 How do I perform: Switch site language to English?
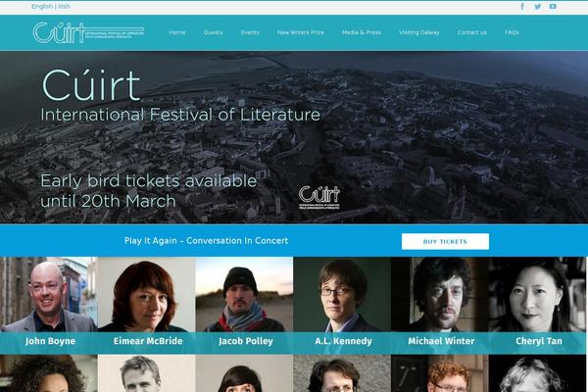click(42, 7)
